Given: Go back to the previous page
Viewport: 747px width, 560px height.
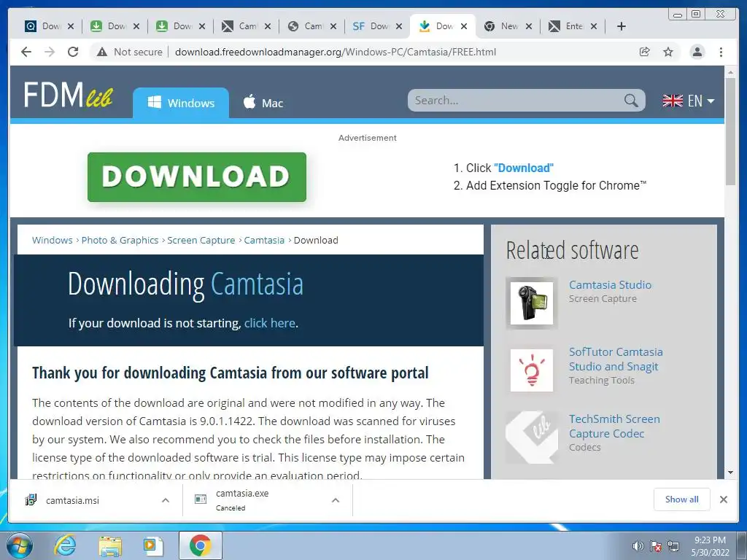Looking at the screenshot, I should click(26, 52).
